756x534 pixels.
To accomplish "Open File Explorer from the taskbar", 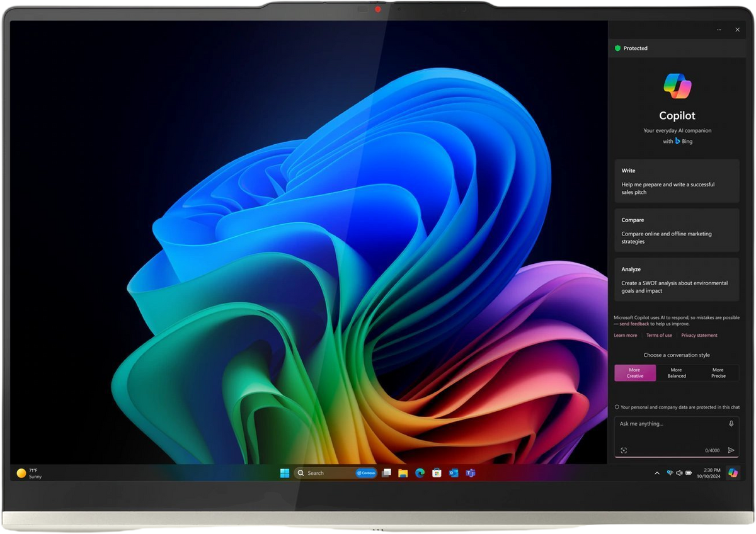I will tap(403, 473).
